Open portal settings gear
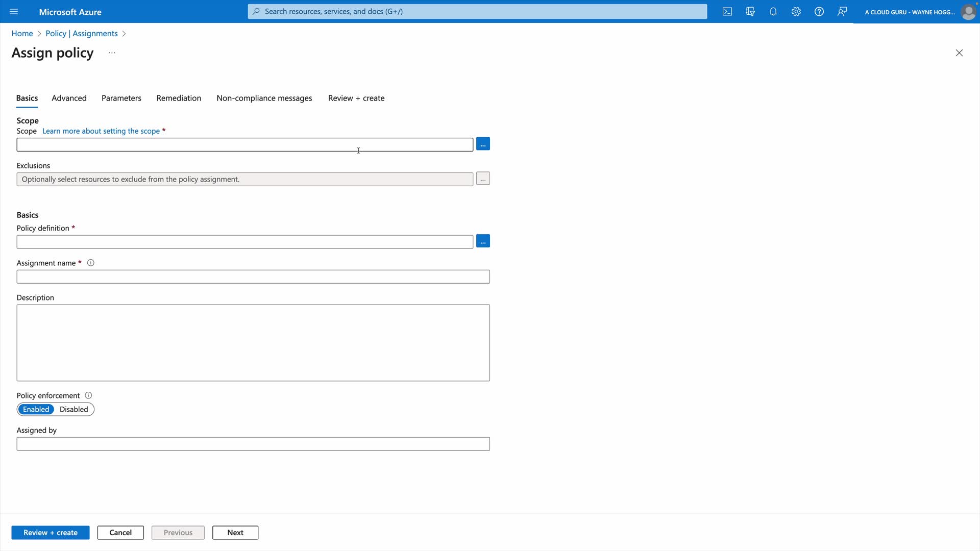 click(x=796, y=12)
